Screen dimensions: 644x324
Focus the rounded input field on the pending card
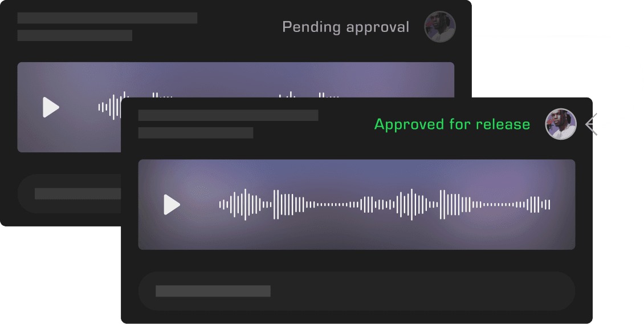point(69,194)
